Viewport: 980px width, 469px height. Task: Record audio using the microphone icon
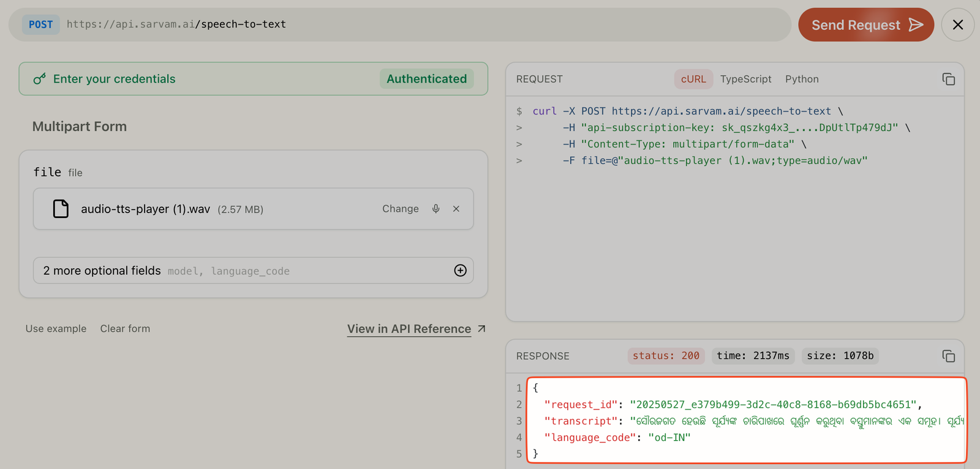(x=435, y=209)
